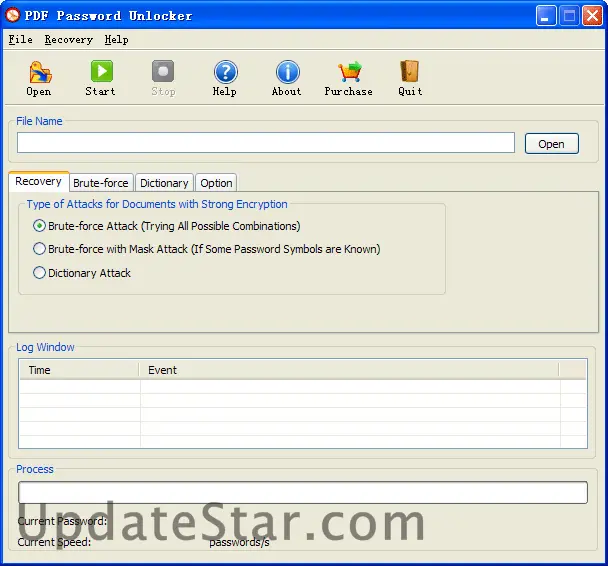
Task: Click the grayed Stop toolbar icon
Action: [x=163, y=71]
